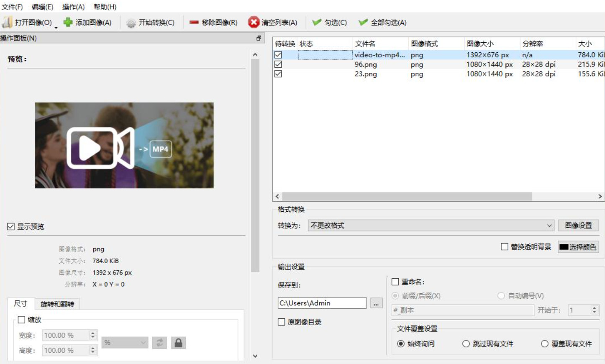The image size is (605, 364).
Task: Click the 打开图像 open image icon
Action: pyautogui.click(x=8, y=22)
